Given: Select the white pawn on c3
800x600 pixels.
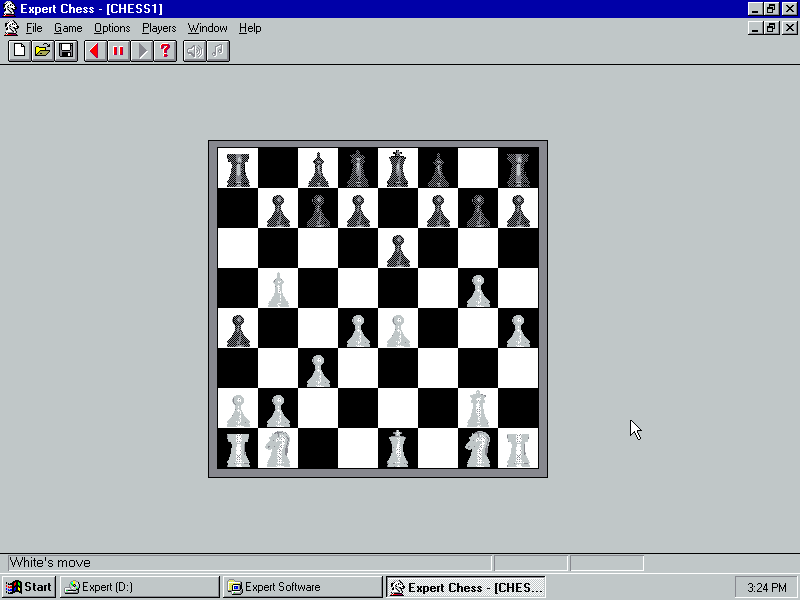Looking at the screenshot, I should tap(318, 370).
